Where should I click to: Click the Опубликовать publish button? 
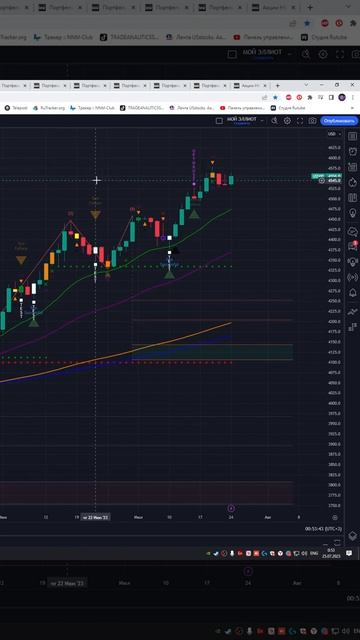[x=339, y=120]
